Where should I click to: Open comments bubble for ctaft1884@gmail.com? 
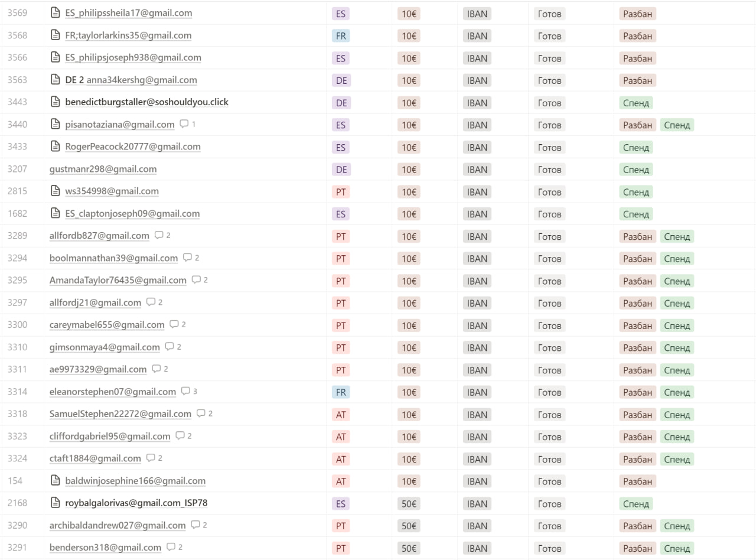pyautogui.click(x=154, y=458)
